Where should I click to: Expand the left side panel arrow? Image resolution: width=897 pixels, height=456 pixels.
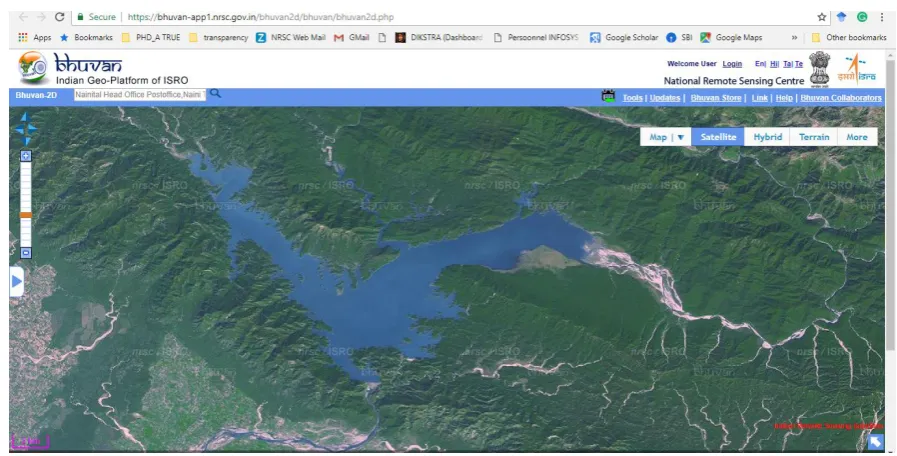pyautogui.click(x=16, y=281)
